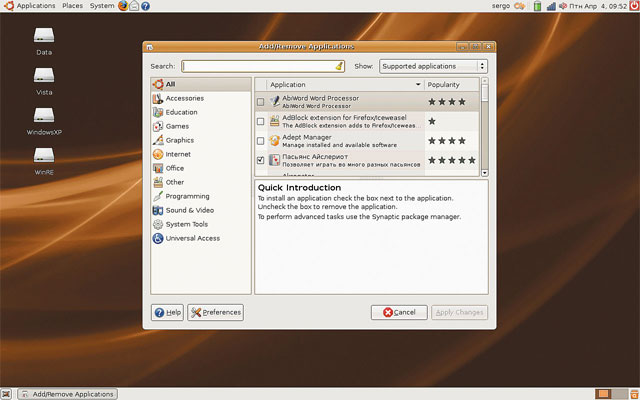Click the Universal Access category icon
Viewport: 640px width, 400px height.
point(158,238)
